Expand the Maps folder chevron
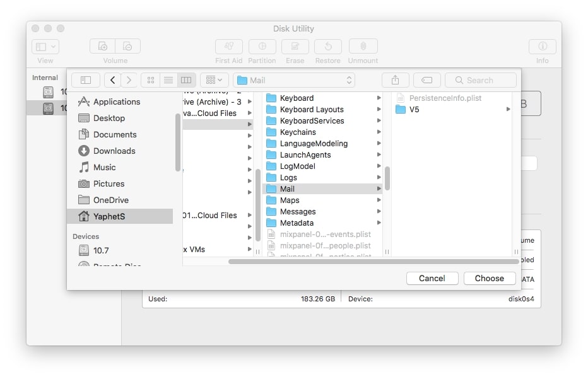 380,200
